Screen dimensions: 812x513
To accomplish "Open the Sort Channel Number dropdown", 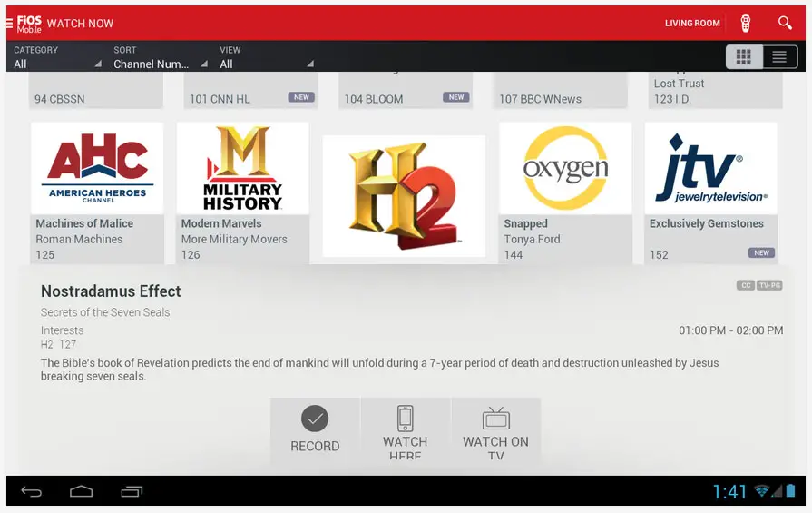I will 161,57.
